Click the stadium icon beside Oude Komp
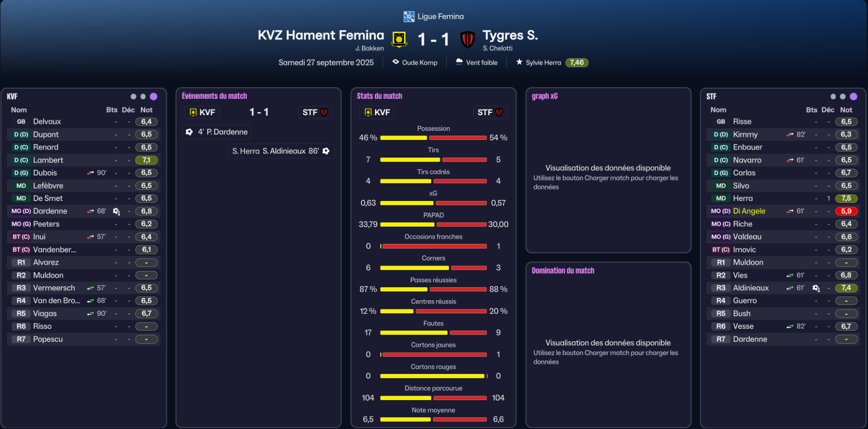This screenshot has width=868, height=429. point(395,62)
